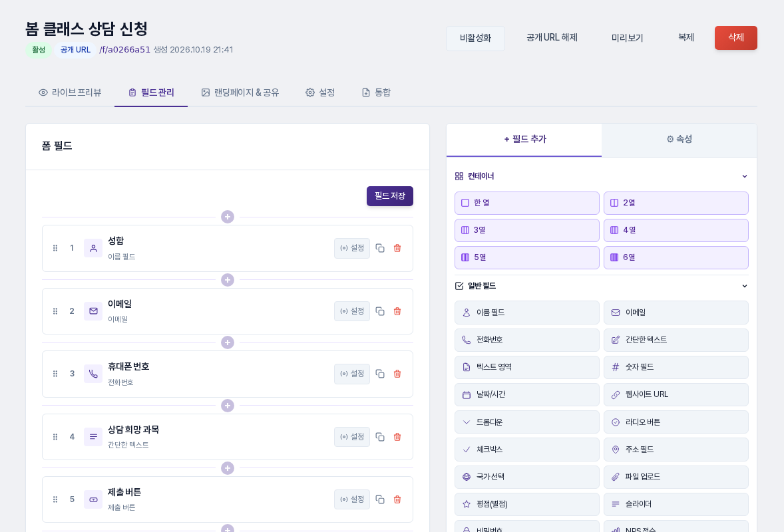Add 전화번호 field from palette

(527, 340)
